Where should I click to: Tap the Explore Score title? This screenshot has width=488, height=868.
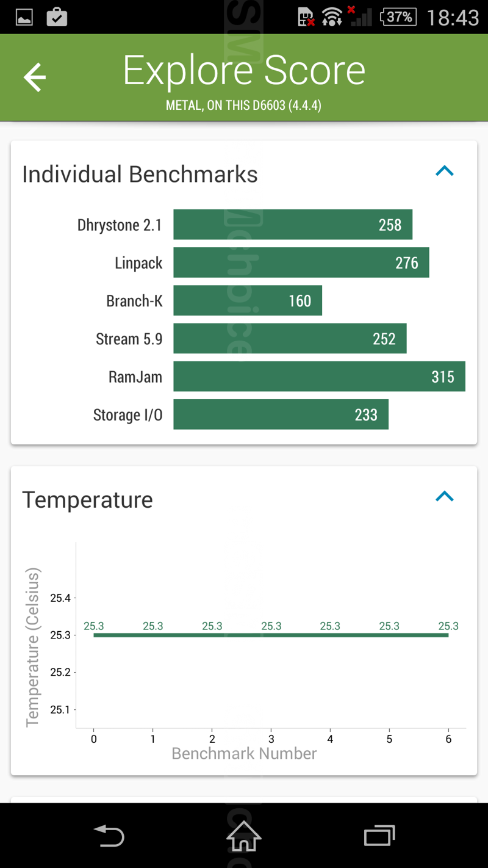click(244, 71)
